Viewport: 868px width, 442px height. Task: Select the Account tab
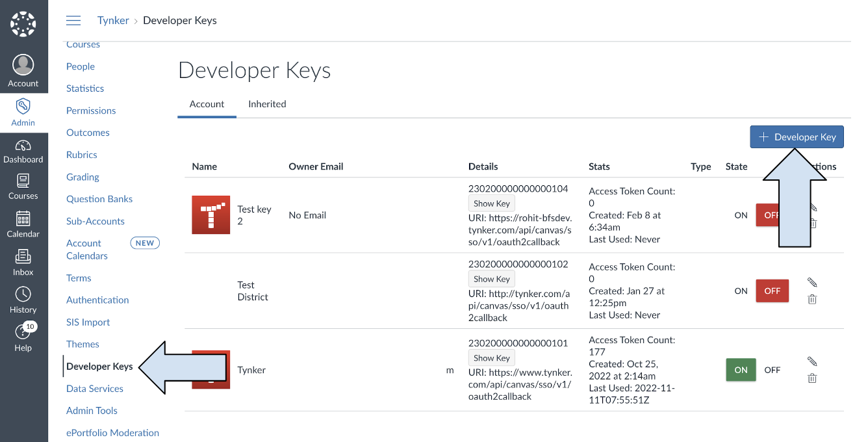(x=207, y=104)
